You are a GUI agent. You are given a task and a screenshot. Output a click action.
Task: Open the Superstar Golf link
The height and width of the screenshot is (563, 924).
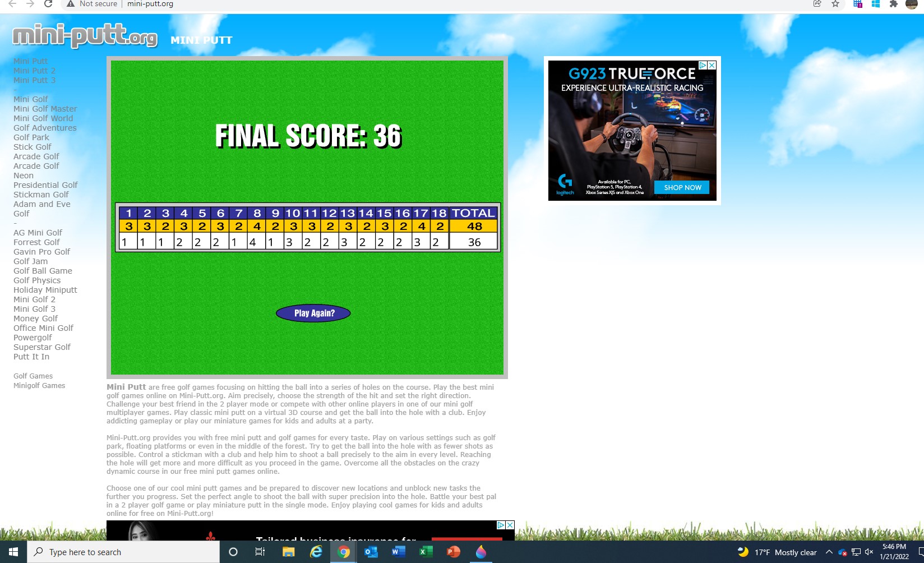[x=42, y=347]
